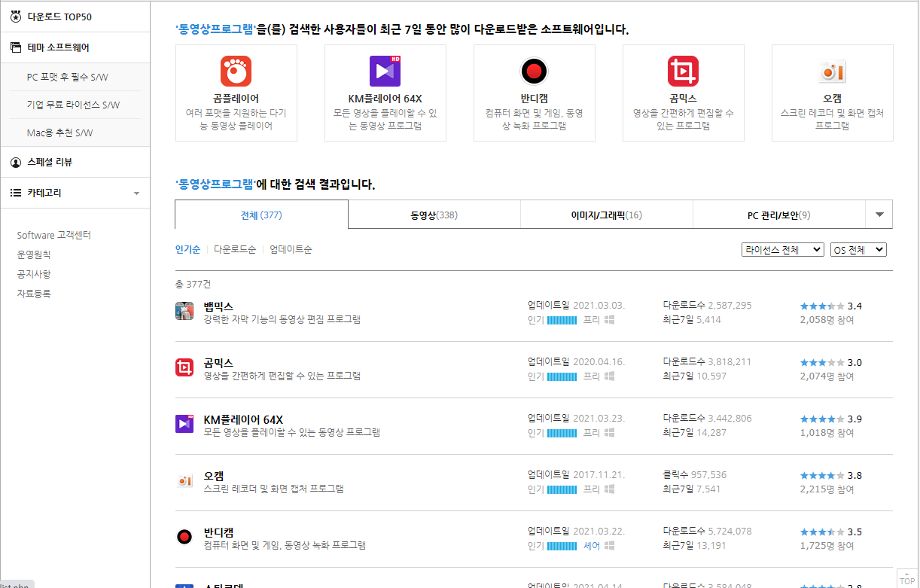Click the window icon beside 테마 소프트웨어
The width and height of the screenshot is (920, 588).
[15, 47]
